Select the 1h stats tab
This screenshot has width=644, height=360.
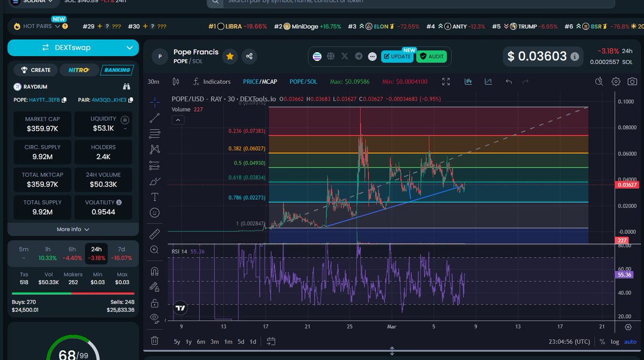tap(48, 254)
